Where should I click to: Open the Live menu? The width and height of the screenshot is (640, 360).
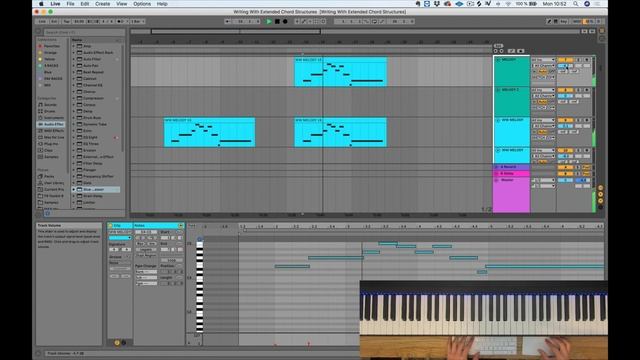coord(56,4)
